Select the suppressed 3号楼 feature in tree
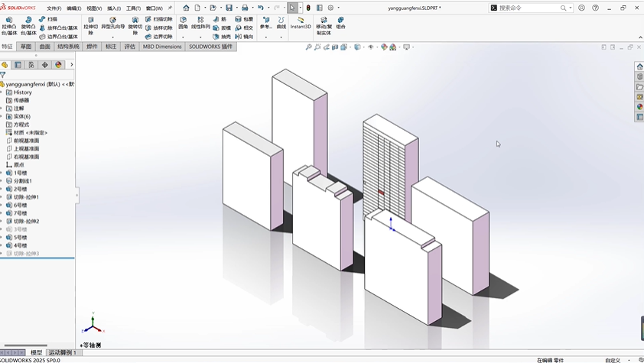This screenshot has height=363, width=644. (x=20, y=229)
